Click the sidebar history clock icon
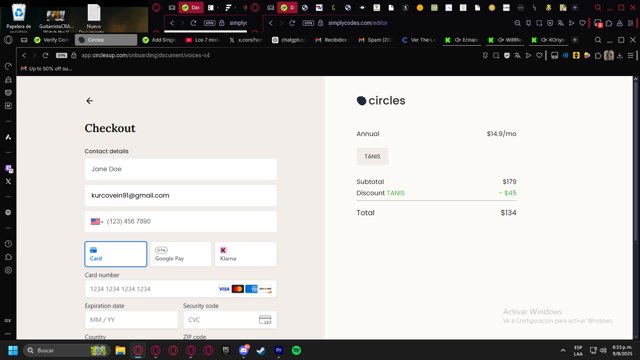 8,244
